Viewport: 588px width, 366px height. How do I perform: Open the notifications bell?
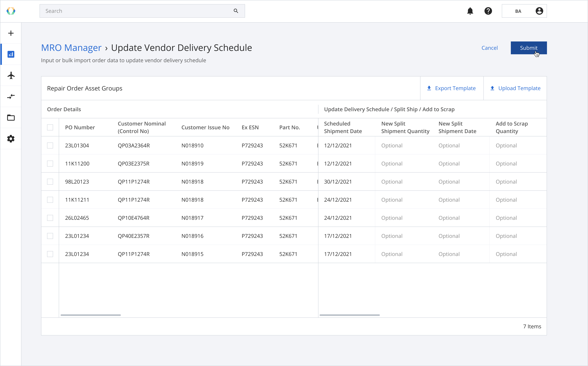470,11
